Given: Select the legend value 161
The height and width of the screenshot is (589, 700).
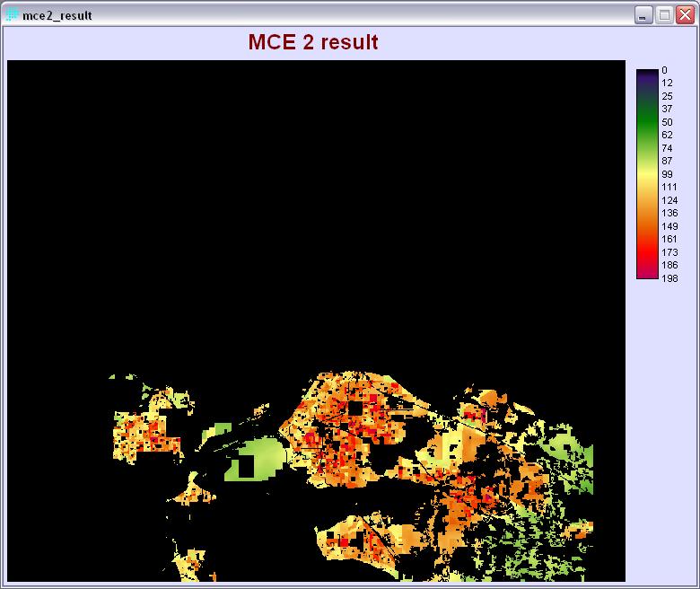Looking at the screenshot, I should point(669,240).
